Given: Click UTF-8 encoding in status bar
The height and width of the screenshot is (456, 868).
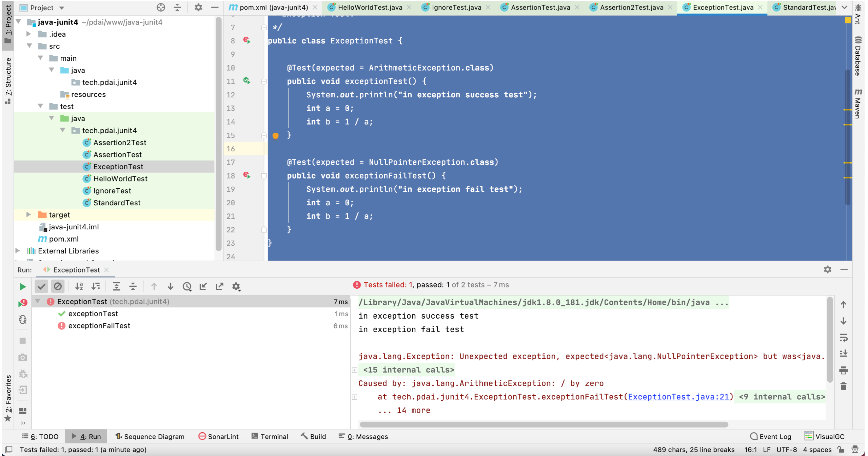Looking at the screenshot, I should (787, 450).
